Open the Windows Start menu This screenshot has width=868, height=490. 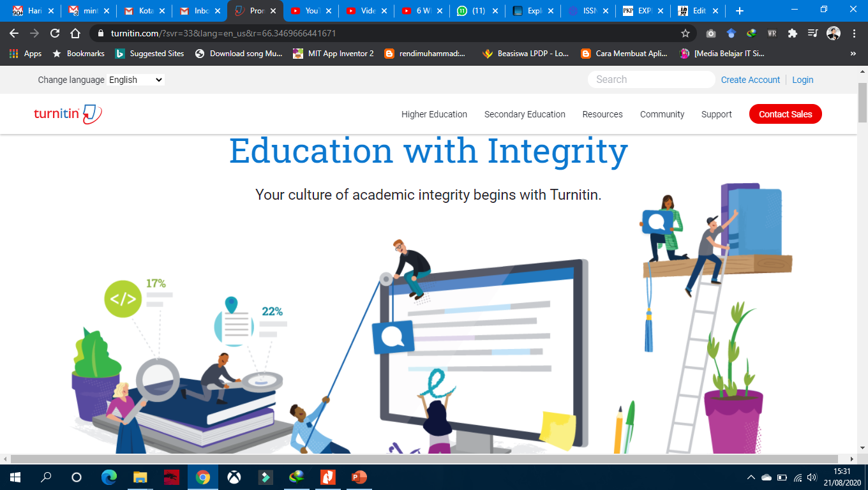[x=15, y=477]
